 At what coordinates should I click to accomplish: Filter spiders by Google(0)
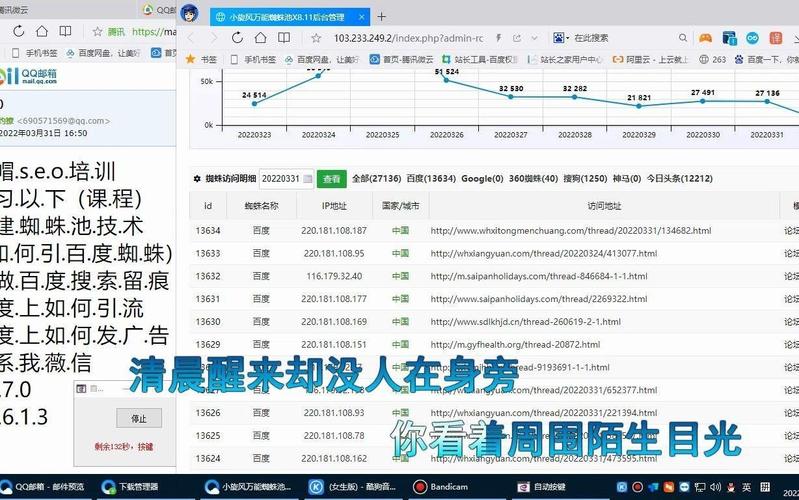[482, 178]
